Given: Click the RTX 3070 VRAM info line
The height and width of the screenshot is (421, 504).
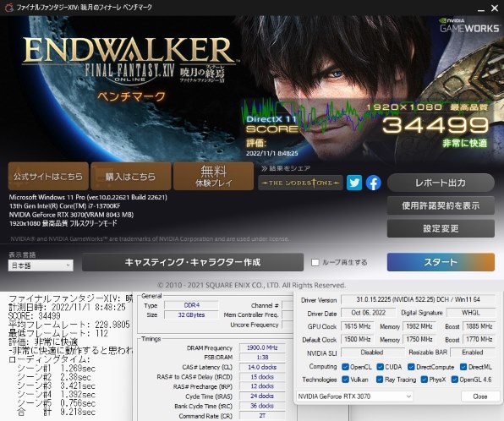Looking at the screenshot, I should click(71, 215).
